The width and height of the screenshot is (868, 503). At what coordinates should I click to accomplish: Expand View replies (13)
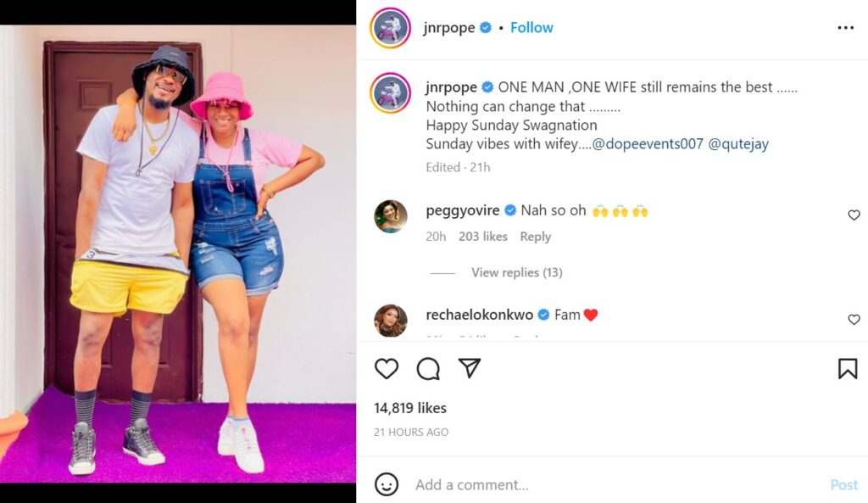click(x=516, y=272)
